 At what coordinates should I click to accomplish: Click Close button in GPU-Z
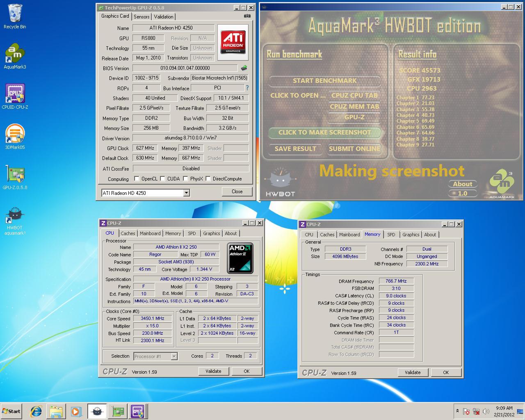tap(237, 192)
